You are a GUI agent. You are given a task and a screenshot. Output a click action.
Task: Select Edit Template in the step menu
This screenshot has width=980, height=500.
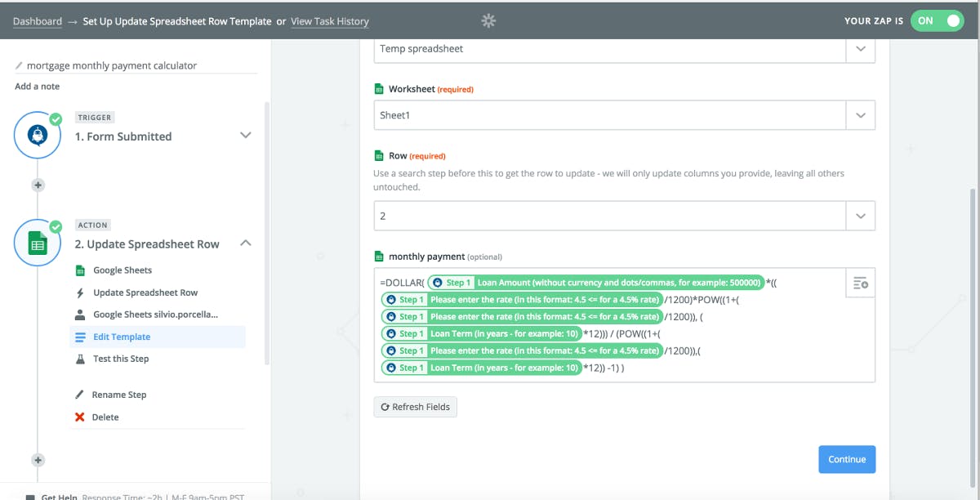tap(122, 337)
